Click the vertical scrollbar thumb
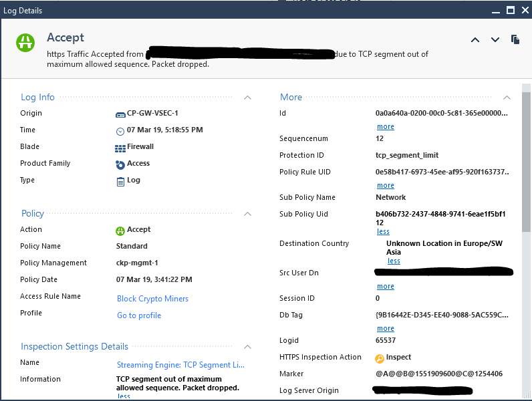The width and height of the screenshot is (532, 401). coord(526,162)
